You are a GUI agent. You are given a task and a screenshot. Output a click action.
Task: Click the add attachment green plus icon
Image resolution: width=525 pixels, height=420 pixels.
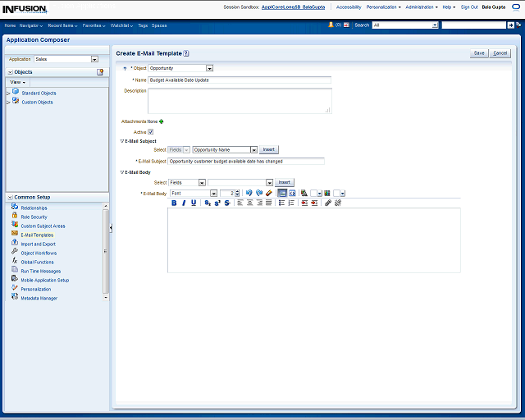[x=162, y=121]
